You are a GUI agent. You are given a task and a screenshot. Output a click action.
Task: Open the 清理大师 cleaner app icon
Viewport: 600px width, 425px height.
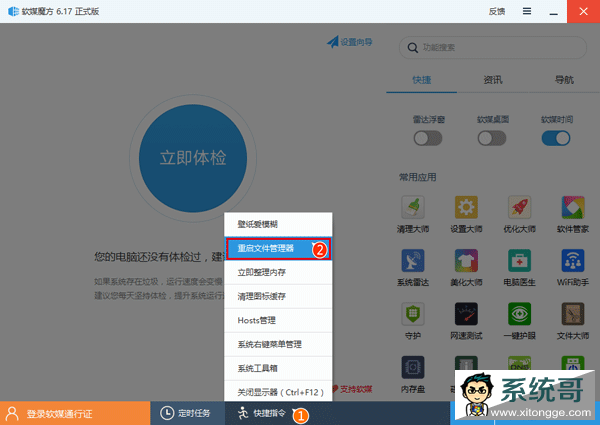click(x=412, y=207)
